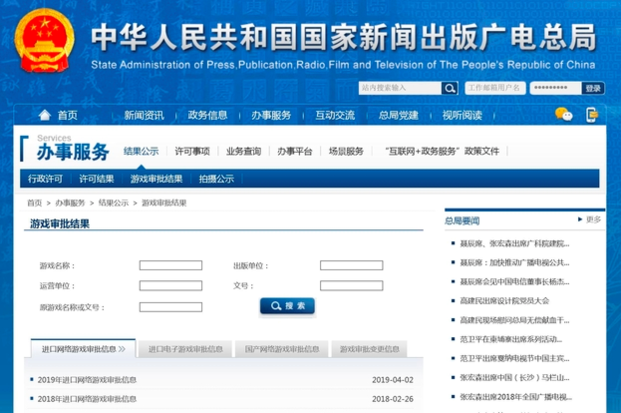Open 2018年进口网络游戏审批信息 entry
Image resolution: width=621 pixels, height=413 pixels.
coord(87,399)
